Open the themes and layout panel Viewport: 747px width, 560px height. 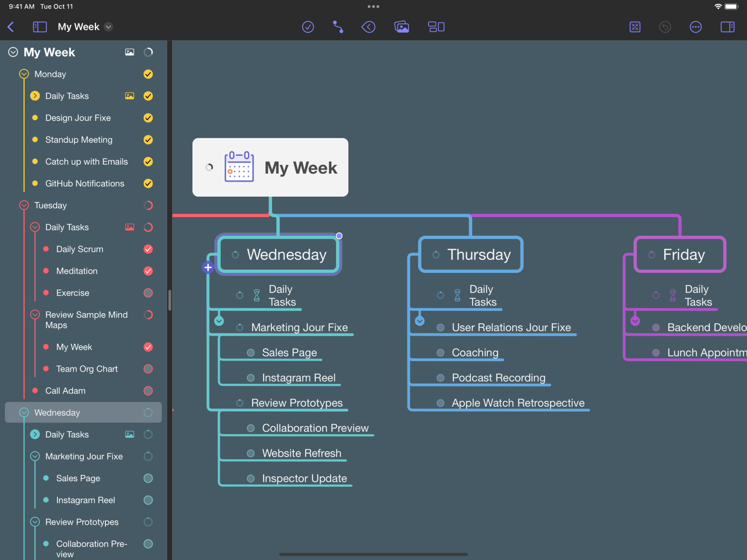tap(436, 27)
